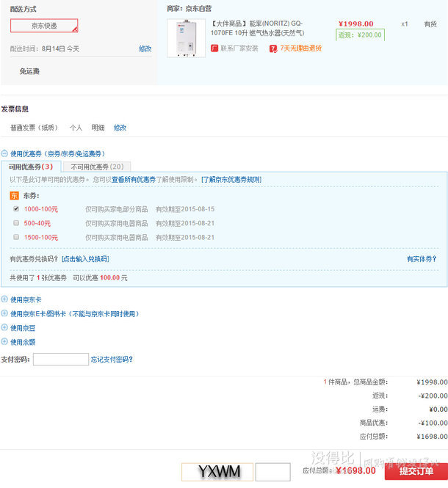Click 修改 in invoice information row
The width and height of the screenshot is (448, 488).
coord(120,128)
